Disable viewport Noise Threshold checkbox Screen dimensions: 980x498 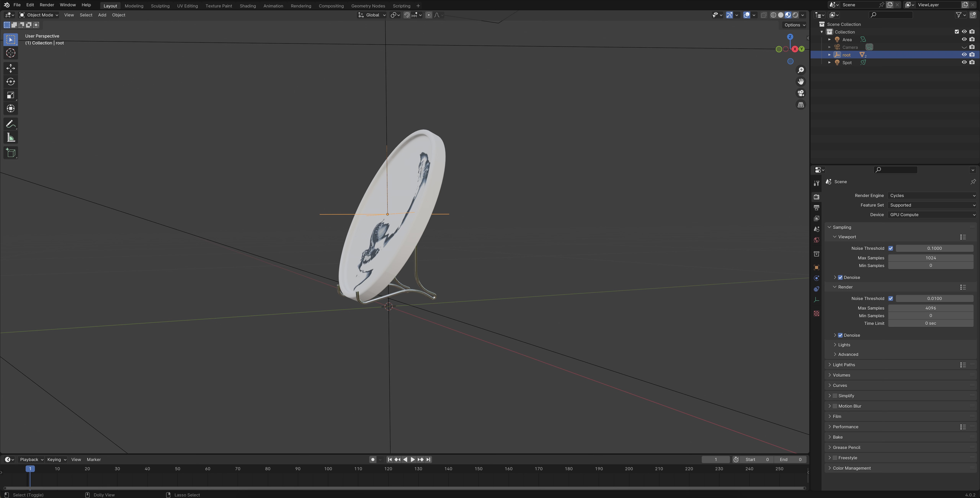coord(891,249)
